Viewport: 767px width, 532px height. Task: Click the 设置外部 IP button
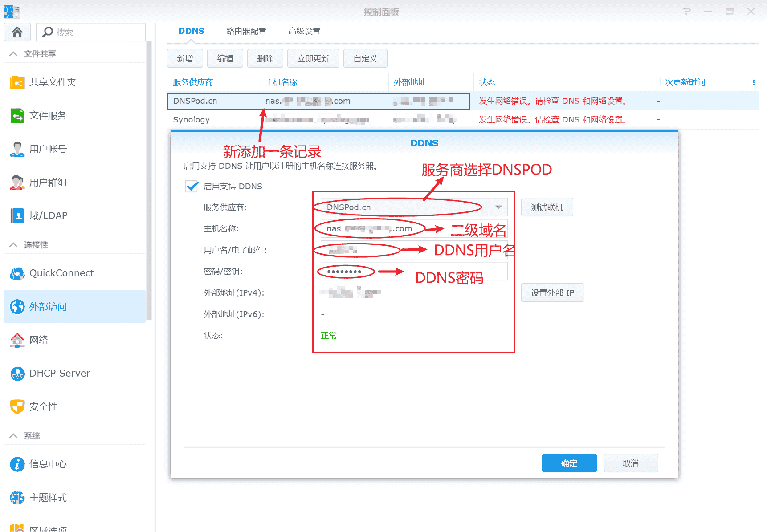pos(552,292)
